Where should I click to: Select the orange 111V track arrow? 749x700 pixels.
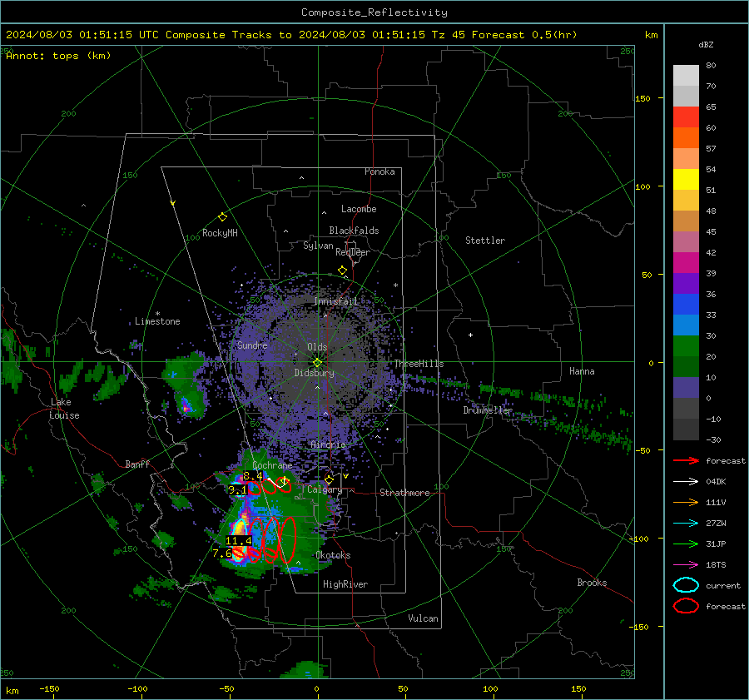click(x=686, y=502)
